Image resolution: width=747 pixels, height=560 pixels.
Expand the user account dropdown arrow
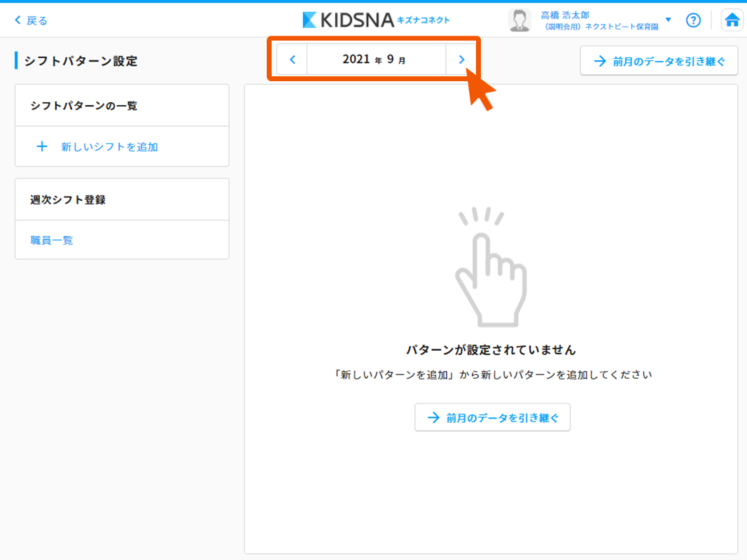(x=668, y=20)
